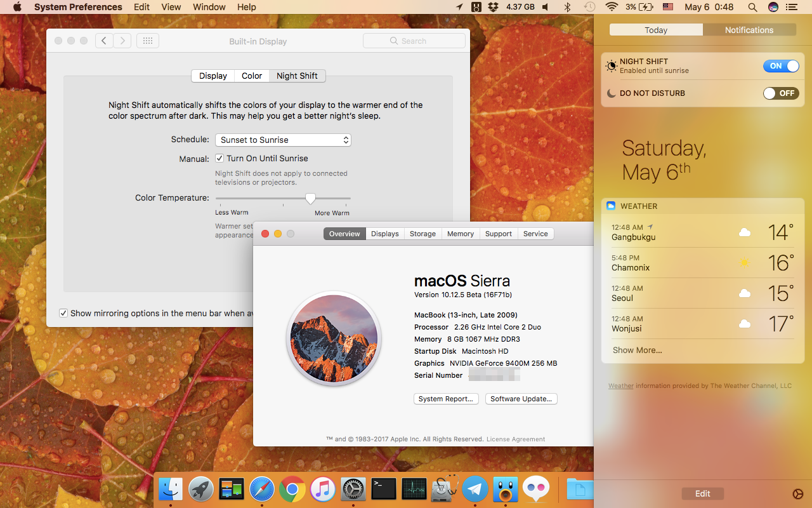The width and height of the screenshot is (812, 508).
Task: Open the Apple menu logo
Action: 17,7
